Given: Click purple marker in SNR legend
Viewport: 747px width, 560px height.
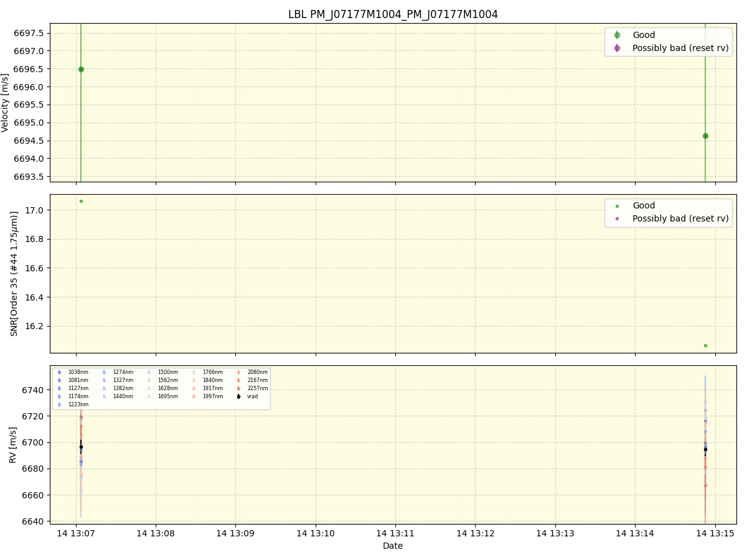Looking at the screenshot, I should (x=617, y=218).
